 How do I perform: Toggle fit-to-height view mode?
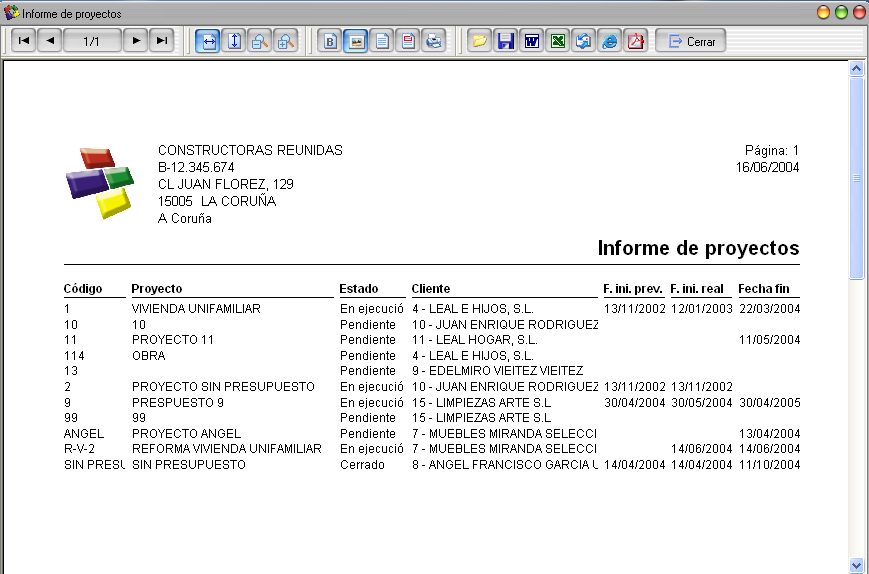234,41
